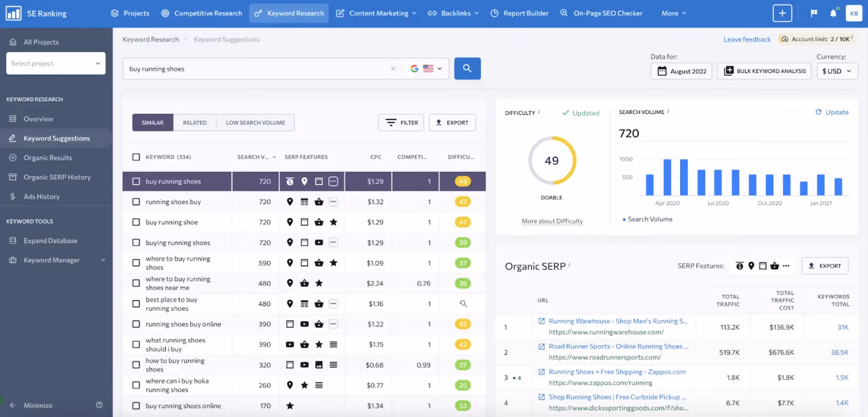Click the Search Volume info icon
868x417 pixels.
coord(668,111)
